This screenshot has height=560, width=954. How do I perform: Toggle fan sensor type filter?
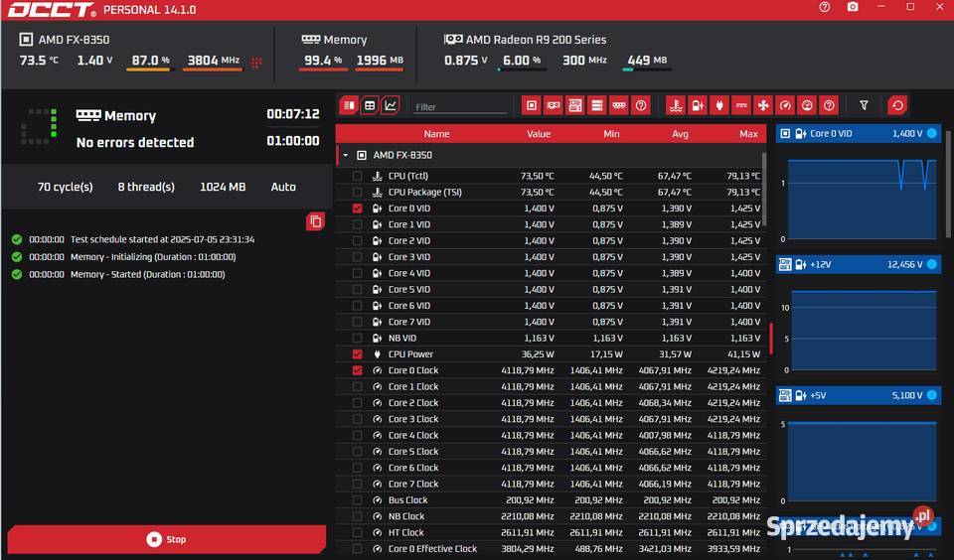(763, 106)
